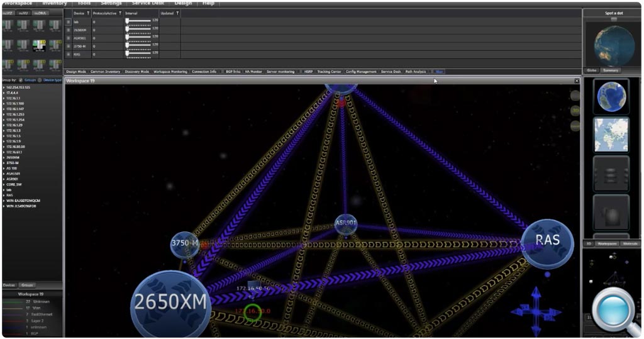Open Tracking Center
644x339 pixels.
point(329,72)
